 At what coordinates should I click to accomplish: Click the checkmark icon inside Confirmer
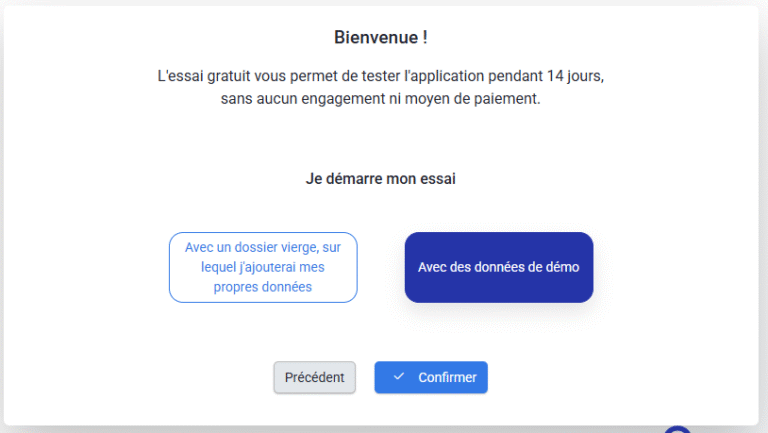coord(399,377)
